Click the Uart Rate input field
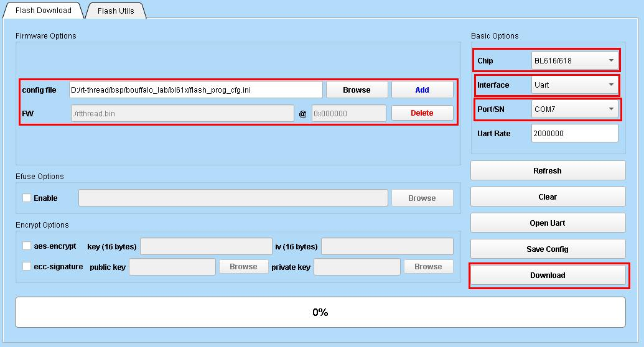The height and width of the screenshot is (347, 644). [x=574, y=133]
